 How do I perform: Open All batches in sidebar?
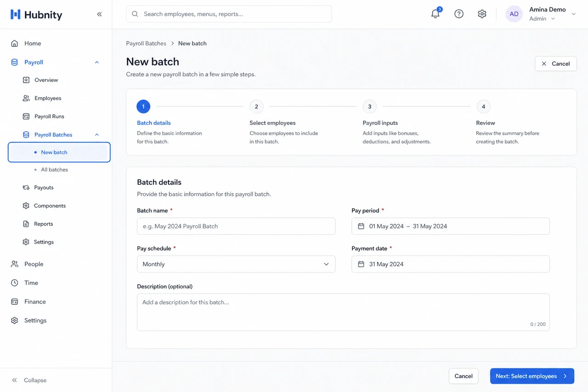point(55,170)
